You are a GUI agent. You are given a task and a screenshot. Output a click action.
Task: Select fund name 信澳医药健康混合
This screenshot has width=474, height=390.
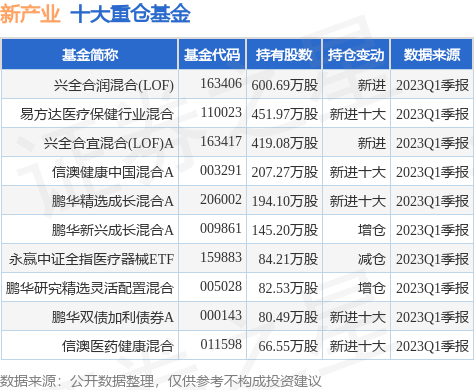tap(118, 346)
